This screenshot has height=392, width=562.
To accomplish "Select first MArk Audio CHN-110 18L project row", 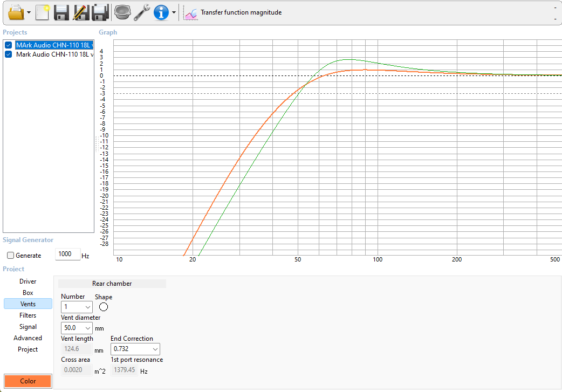I will [x=54, y=45].
